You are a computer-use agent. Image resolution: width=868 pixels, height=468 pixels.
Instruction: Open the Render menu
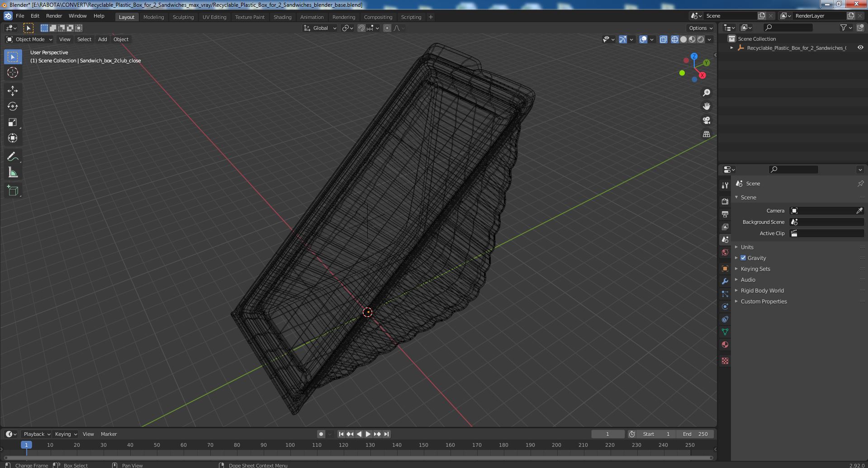(54, 16)
